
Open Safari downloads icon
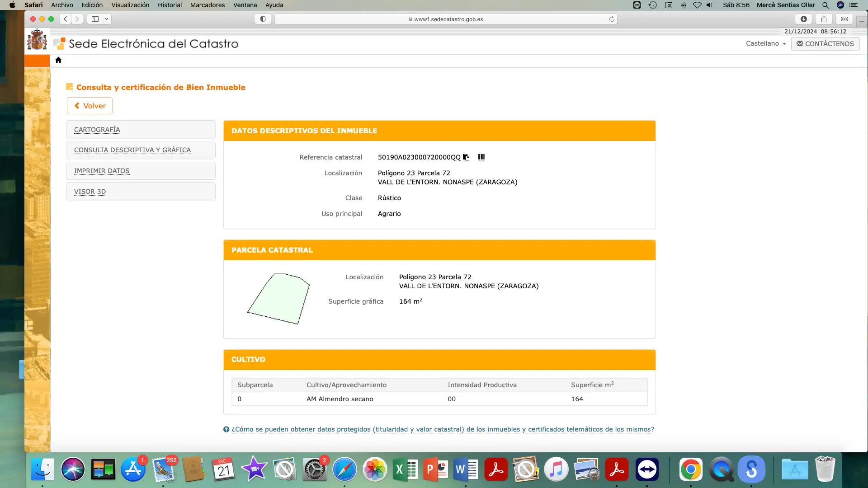803,19
